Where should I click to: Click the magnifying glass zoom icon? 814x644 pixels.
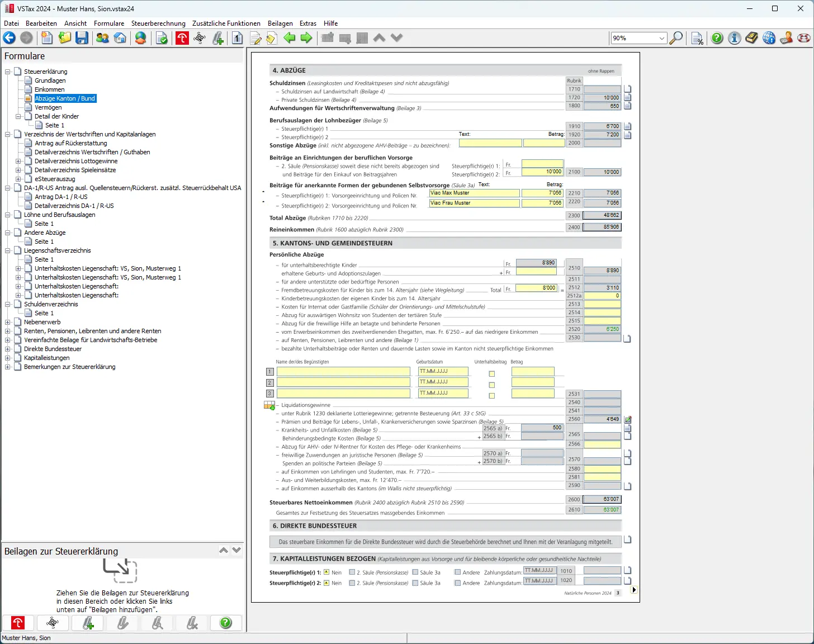tap(676, 38)
